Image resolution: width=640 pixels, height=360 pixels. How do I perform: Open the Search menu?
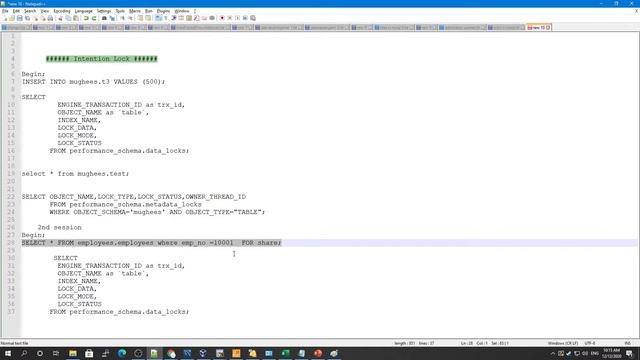tap(30, 11)
